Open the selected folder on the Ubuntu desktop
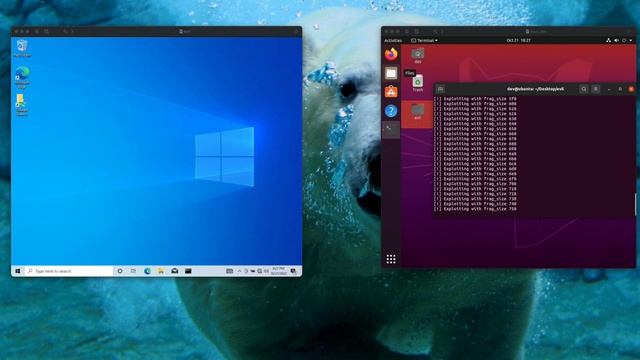 (417, 112)
